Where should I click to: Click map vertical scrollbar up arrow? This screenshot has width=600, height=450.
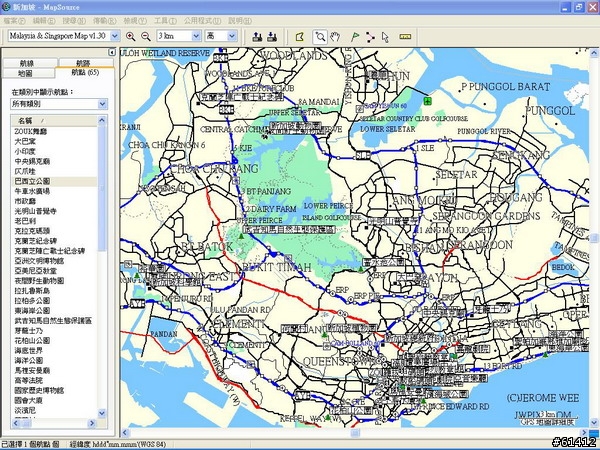coord(594,52)
